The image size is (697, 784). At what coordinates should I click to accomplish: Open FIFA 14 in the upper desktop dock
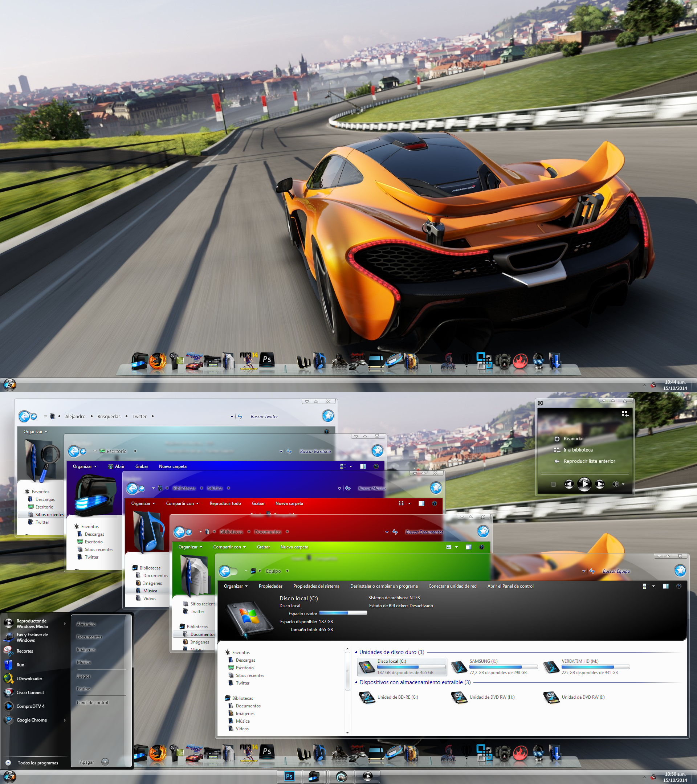[x=249, y=361]
